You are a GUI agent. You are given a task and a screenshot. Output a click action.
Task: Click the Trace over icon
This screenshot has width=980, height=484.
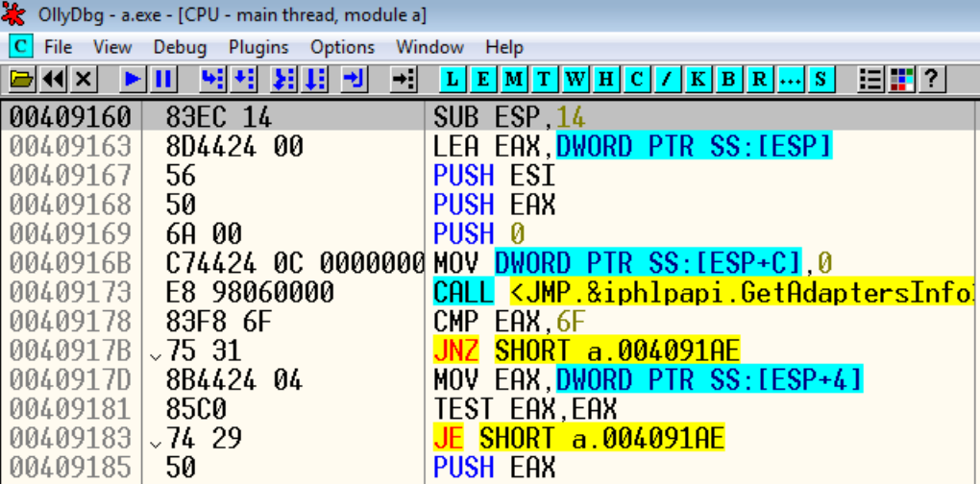point(314,79)
